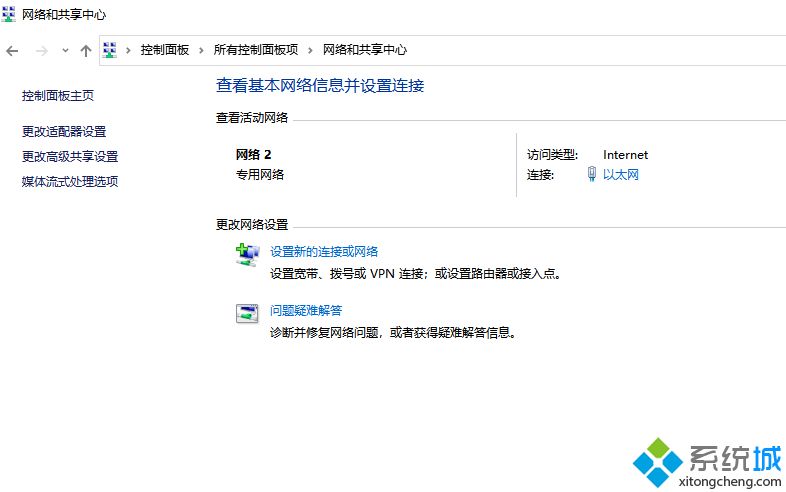Select 所有控制面板项 in the address breadcrumb
This screenshot has width=786, height=492.
coord(255,50)
